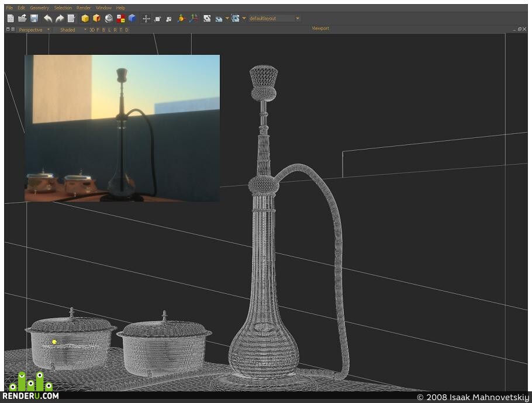Click the blue cube toolbar icon
Screen dimensions: 532x403
[132, 18]
